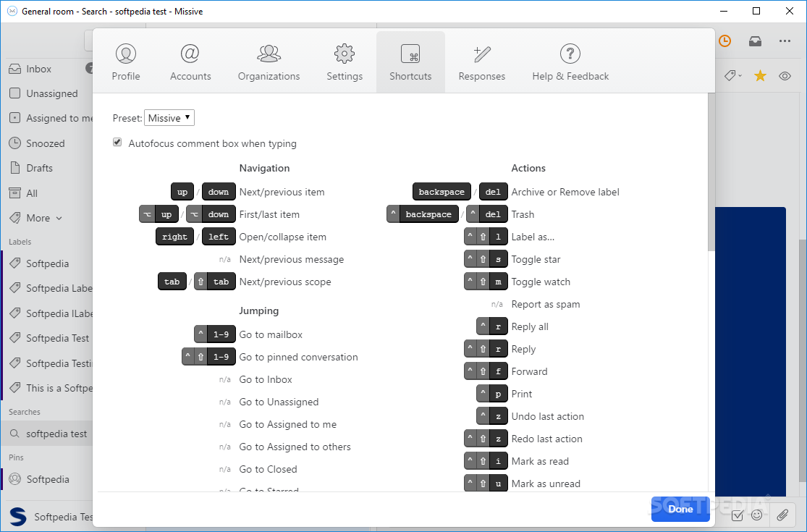Click the 'Open/collapse item' right key
Viewport: 807px width, 532px height.
[x=174, y=237]
